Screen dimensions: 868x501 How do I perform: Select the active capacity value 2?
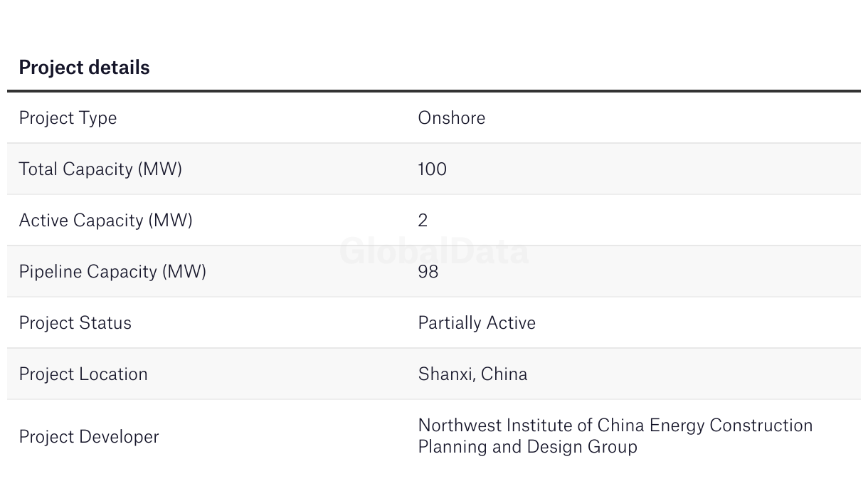[x=423, y=220]
